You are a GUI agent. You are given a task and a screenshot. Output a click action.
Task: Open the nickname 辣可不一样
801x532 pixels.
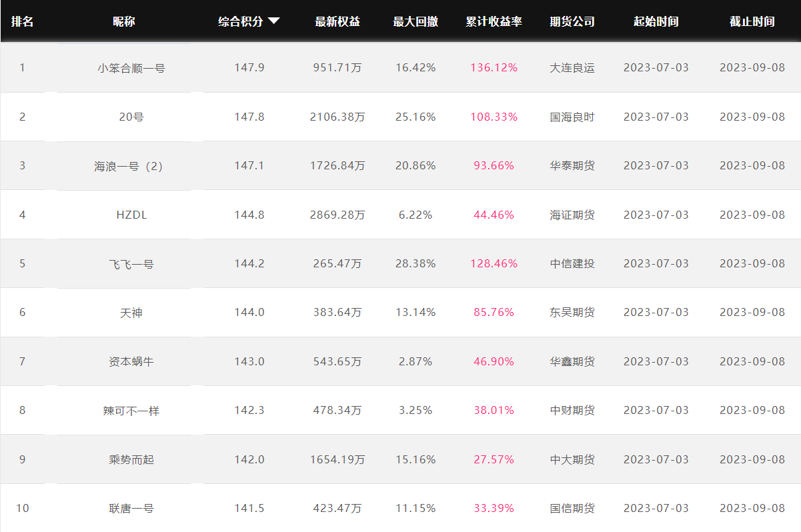pos(131,411)
